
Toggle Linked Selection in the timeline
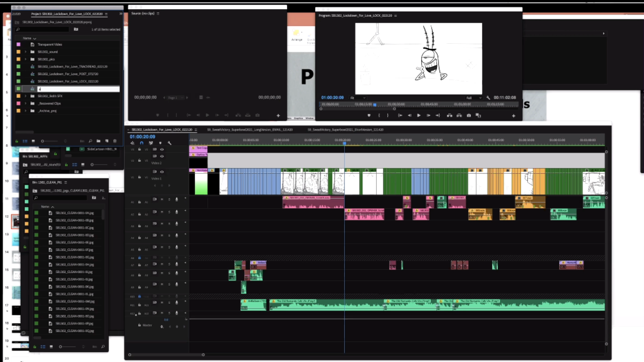151,143
